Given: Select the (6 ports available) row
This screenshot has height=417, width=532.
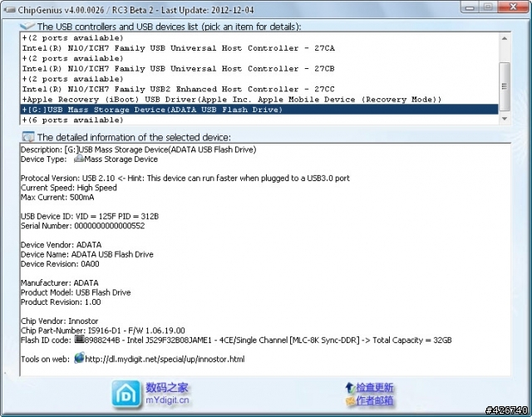Looking at the screenshot, I should 259,120.
